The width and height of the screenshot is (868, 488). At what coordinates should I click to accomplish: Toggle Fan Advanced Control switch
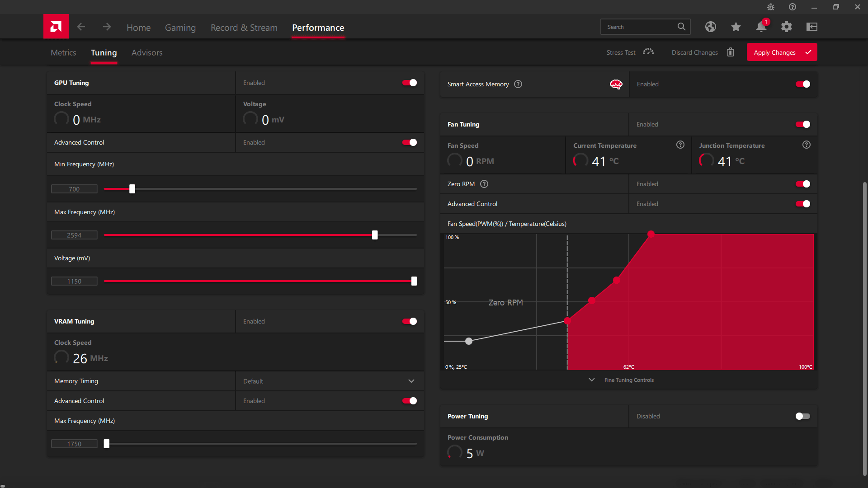pos(803,204)
